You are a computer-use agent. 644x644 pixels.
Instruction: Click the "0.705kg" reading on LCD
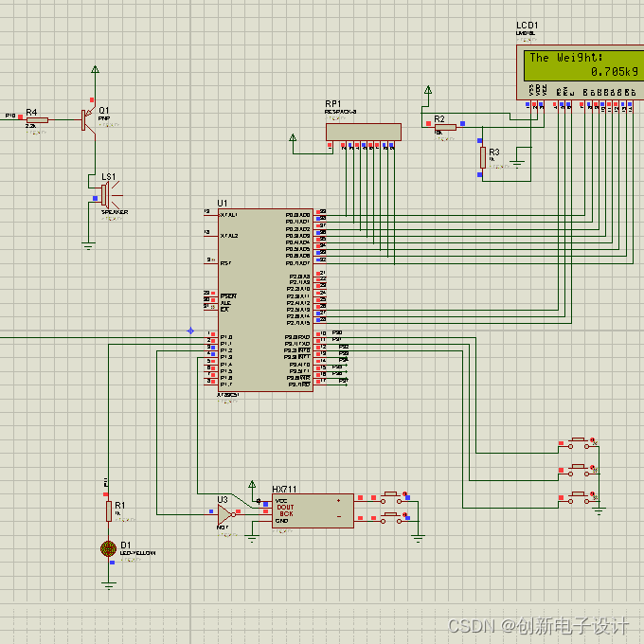(x=615, y=72)
